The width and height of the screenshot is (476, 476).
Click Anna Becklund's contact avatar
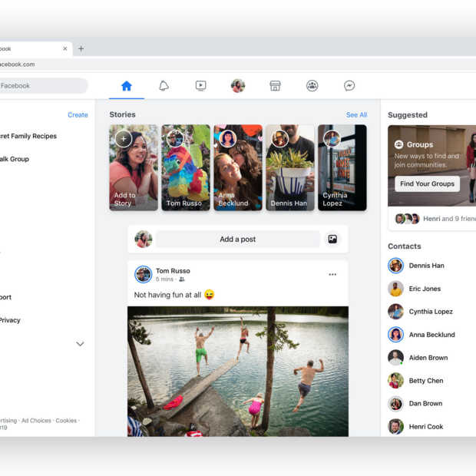[x=396, y=335]
